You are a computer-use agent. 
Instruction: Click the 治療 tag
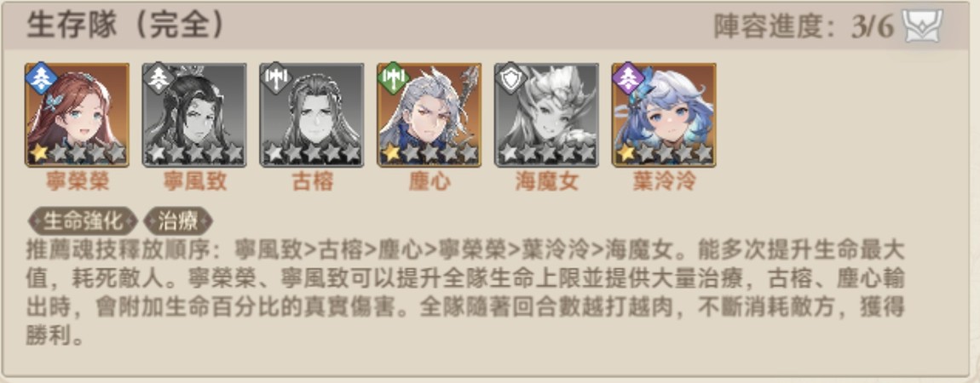click(178, 220)
